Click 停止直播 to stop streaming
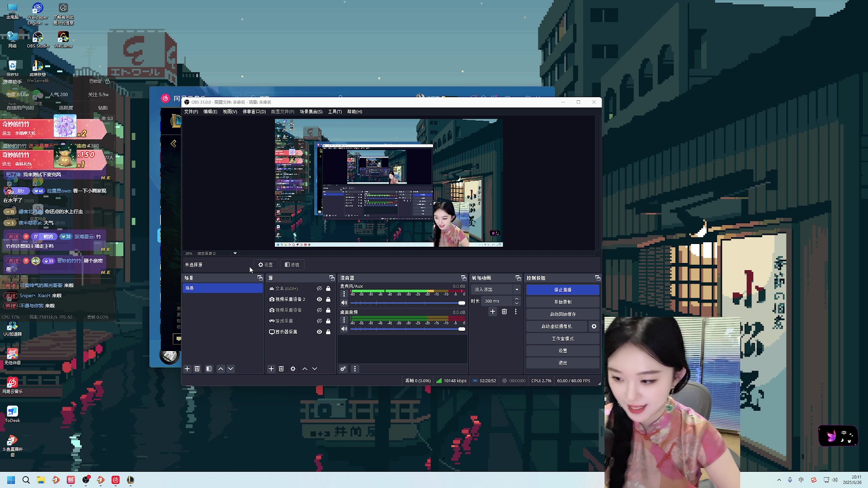 (x=563, y=290)
